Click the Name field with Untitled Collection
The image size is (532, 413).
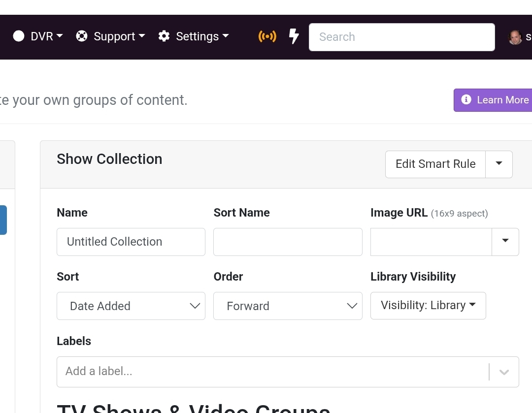coord(131,242)
